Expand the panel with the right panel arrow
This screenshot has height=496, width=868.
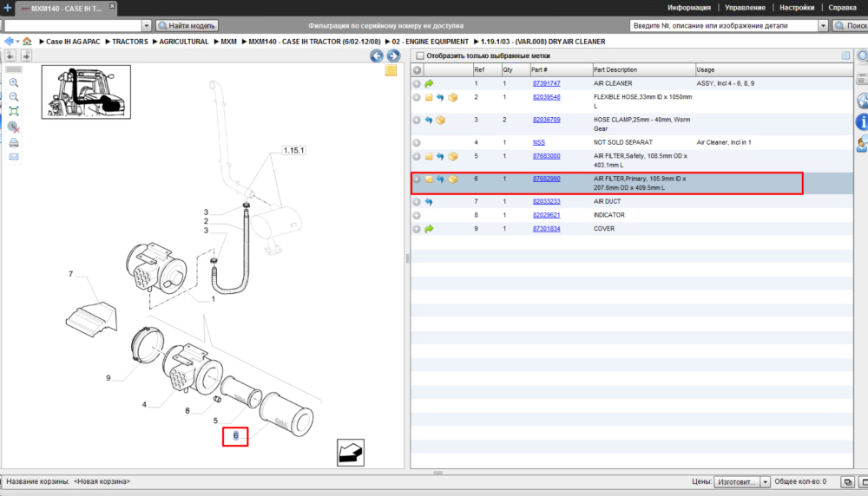coord(26,55)
